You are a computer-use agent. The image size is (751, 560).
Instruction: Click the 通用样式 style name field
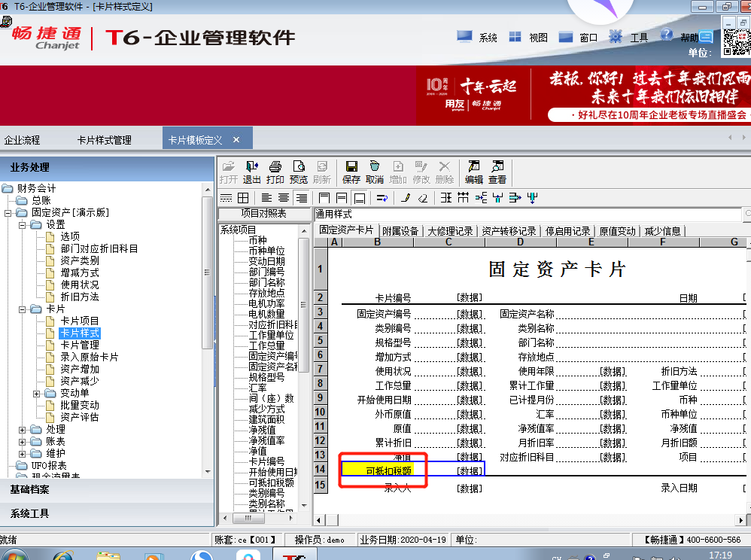[x=528, y=214]
